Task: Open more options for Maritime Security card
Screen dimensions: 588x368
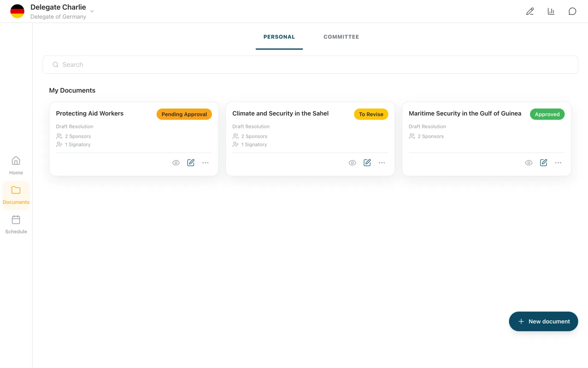Action: (558, 163)
